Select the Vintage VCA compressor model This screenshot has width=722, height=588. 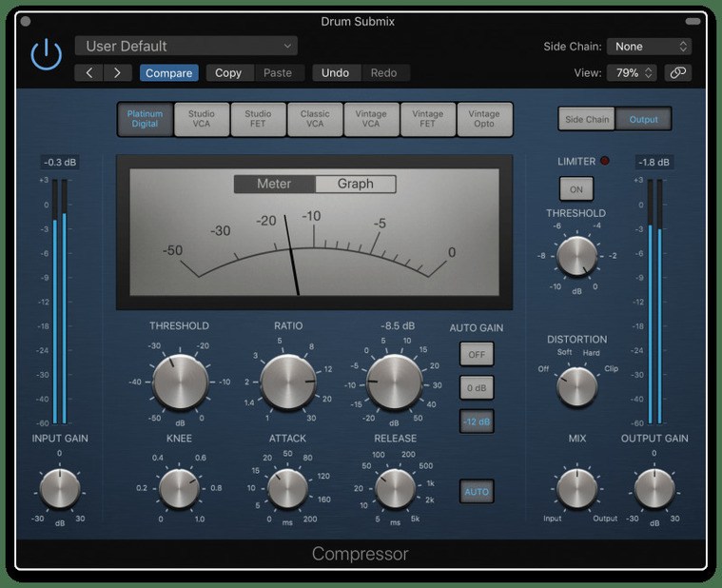[x=371, y=119]
